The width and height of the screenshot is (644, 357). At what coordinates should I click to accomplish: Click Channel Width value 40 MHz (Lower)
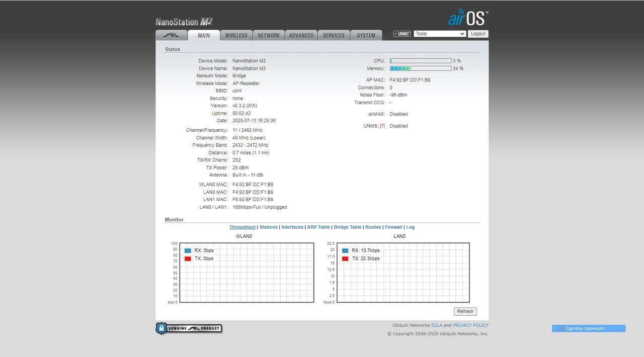249,138
